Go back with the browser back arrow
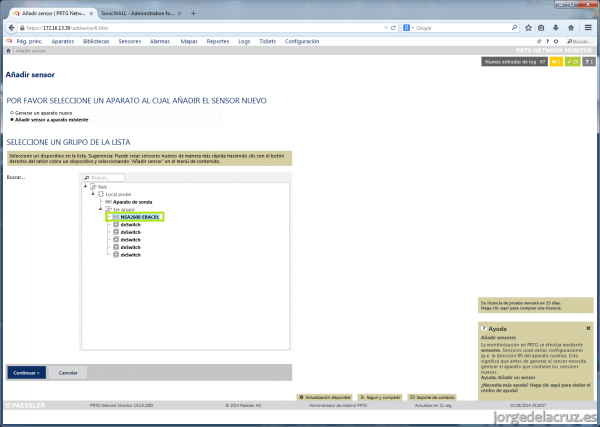 click(11, 28)
